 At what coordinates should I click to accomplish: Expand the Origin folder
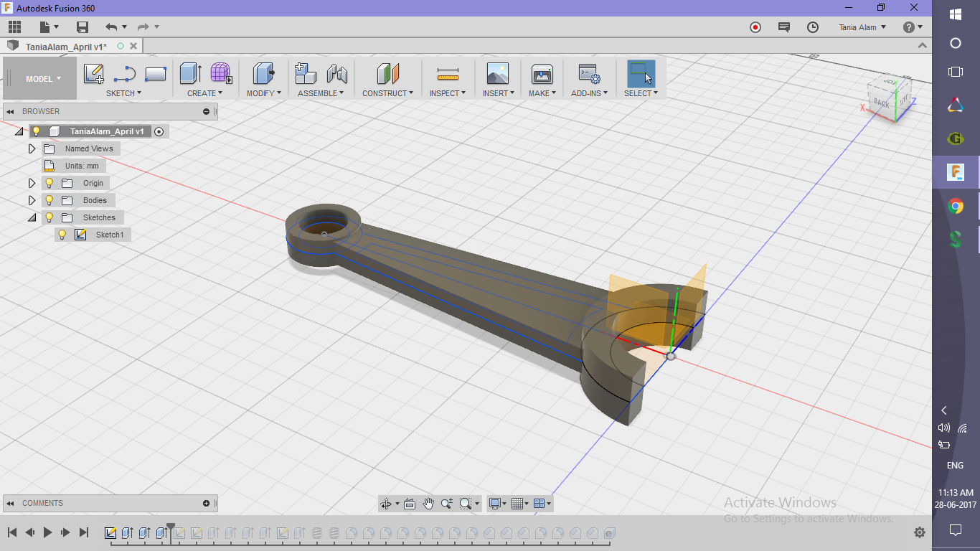pyautogui.click(x=32, y=183)
